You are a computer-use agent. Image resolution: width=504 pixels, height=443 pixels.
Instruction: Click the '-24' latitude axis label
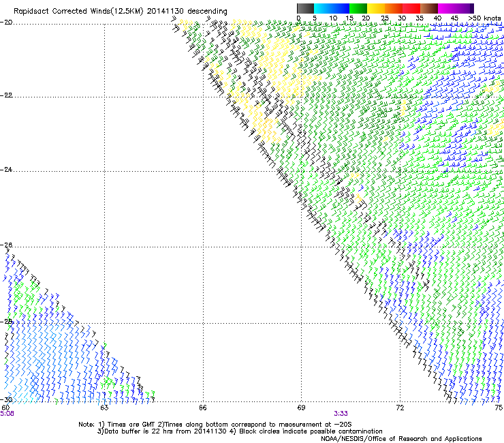click(6, 170)
